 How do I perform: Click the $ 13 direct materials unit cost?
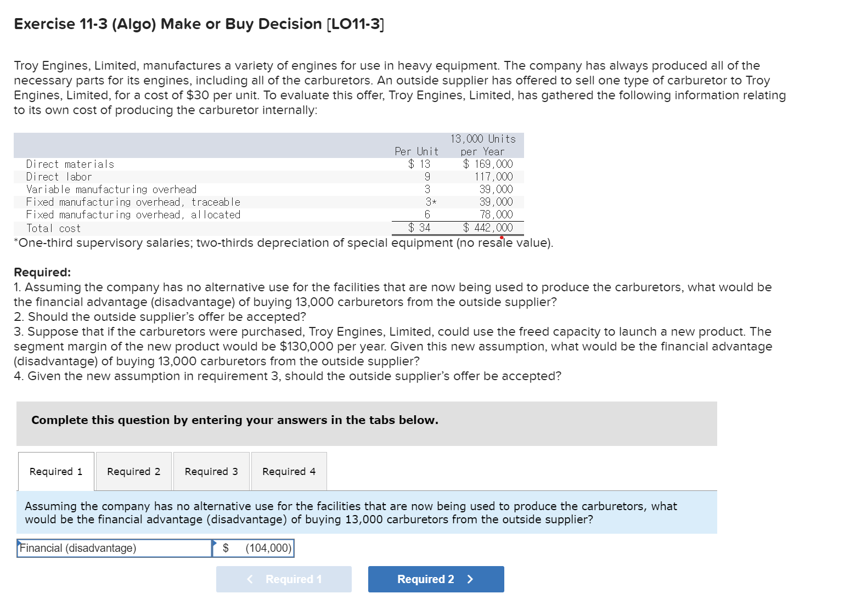click(420, 164)
